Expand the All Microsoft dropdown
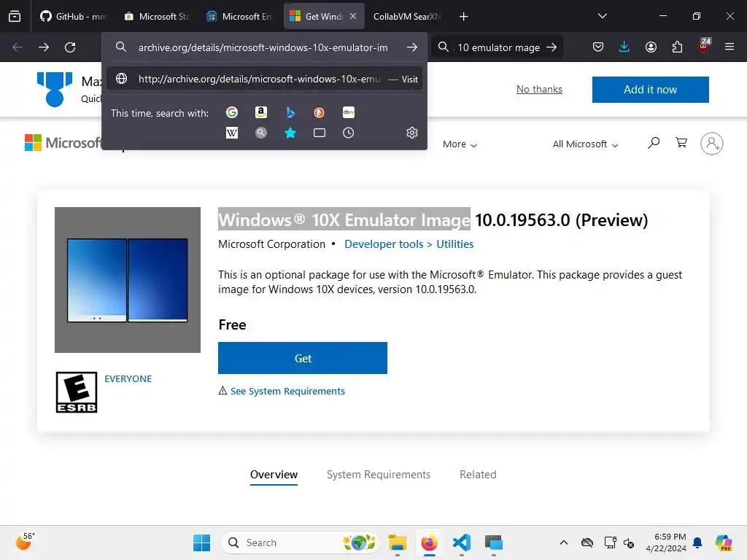The height and width of the screenshot is (560, 747). pos(586,144)
